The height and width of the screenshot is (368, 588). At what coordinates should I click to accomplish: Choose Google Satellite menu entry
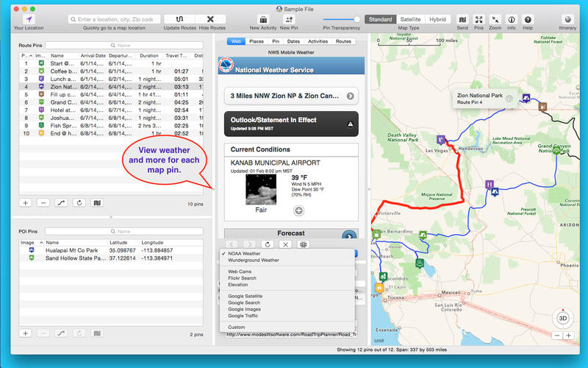[287, 297]
